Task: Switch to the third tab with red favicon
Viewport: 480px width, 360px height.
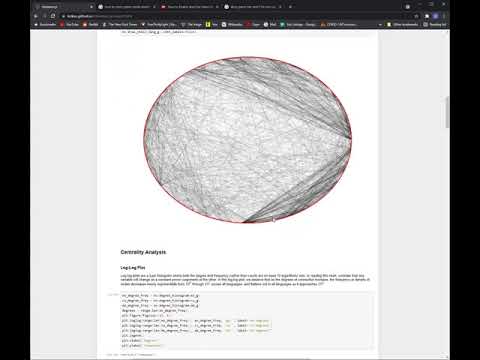Action: pyautogui.click(x=189, y=7)
